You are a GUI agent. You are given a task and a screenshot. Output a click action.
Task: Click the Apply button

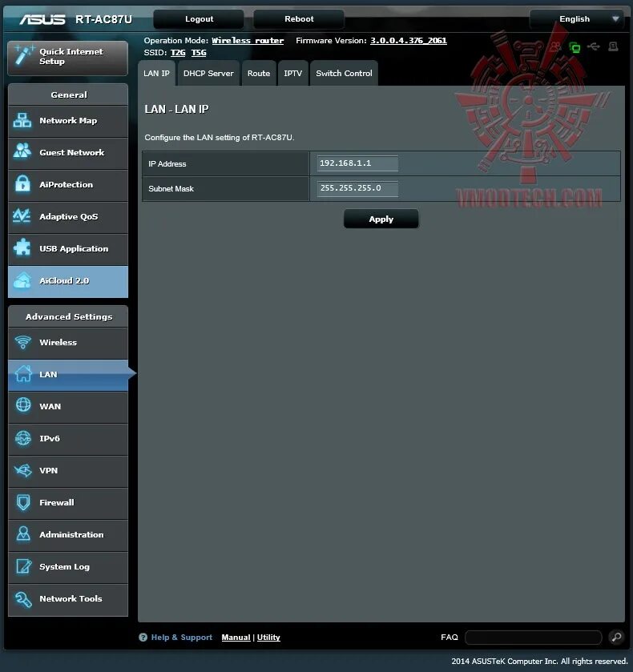tap(381, 219)
